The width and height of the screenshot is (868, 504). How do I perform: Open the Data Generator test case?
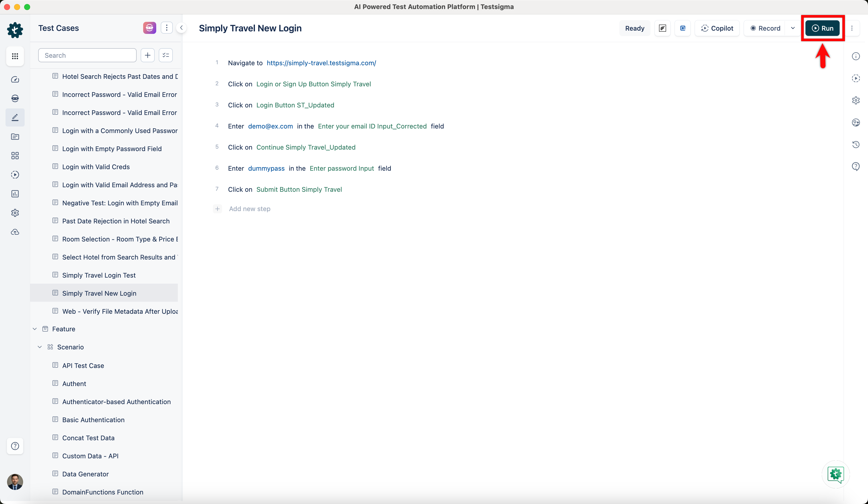(x=85, y=474)
